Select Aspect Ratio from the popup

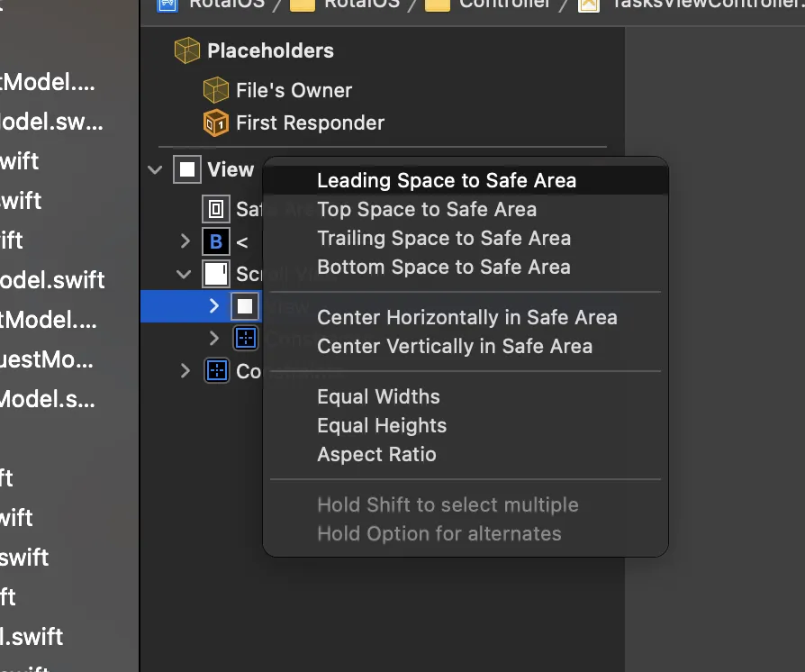point(376,454)
